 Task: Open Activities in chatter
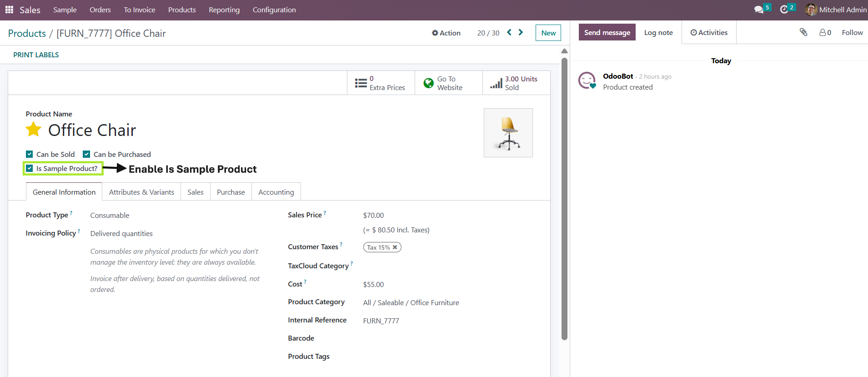point(709,32)
